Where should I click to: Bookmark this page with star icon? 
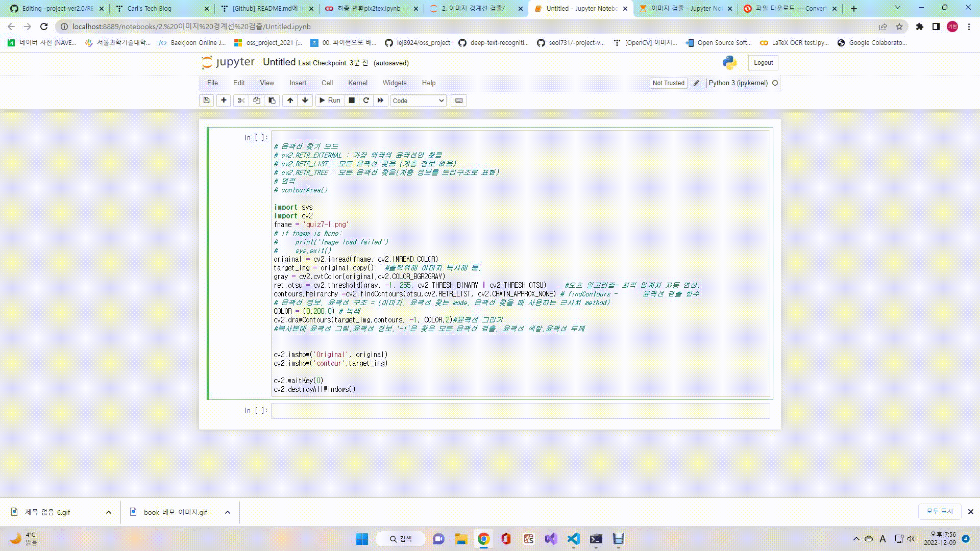pyautogui.click(x=899, y=27)
